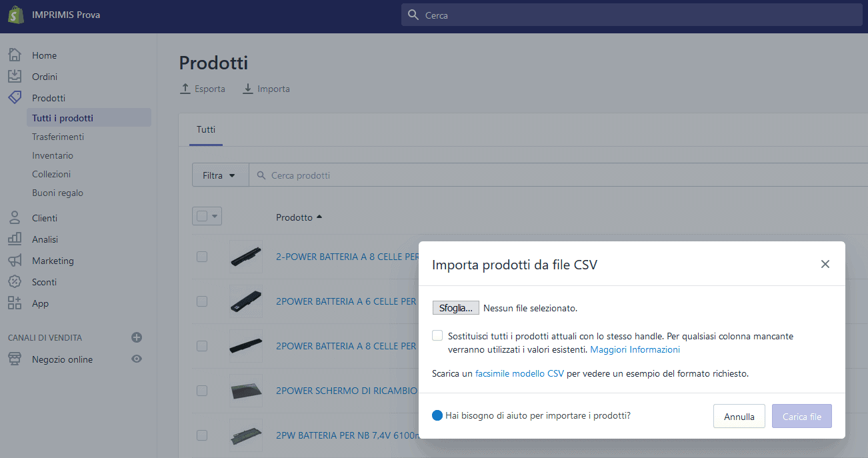This screenshot has width=868, height=458.
Task: Click the Clienti person icon
Action: tap(15, 218)
